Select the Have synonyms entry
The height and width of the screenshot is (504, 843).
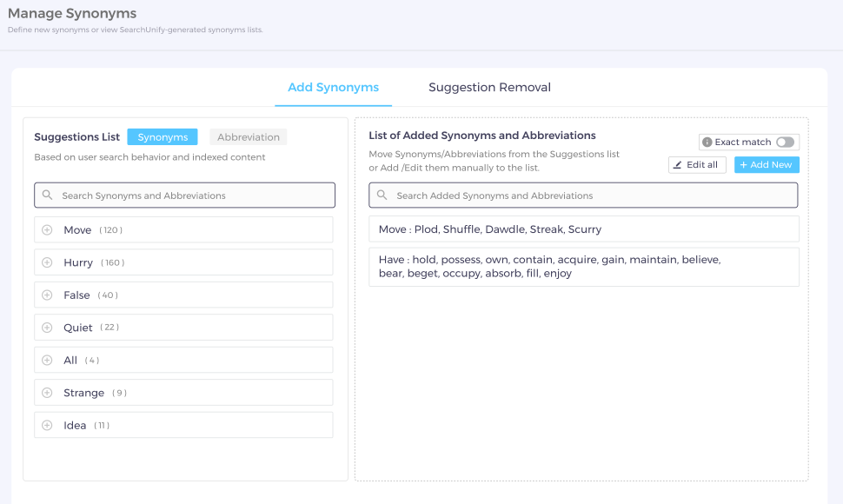(583, 267)
